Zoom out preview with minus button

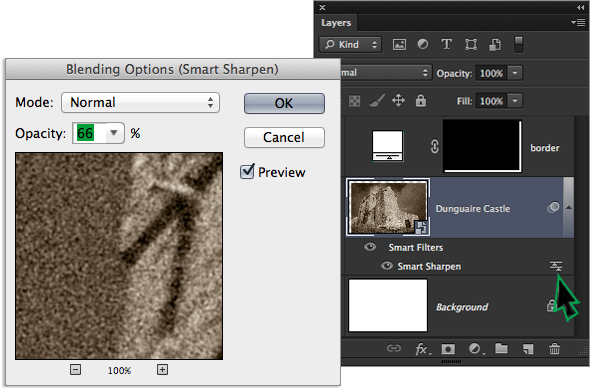click(x=75, y=370)
